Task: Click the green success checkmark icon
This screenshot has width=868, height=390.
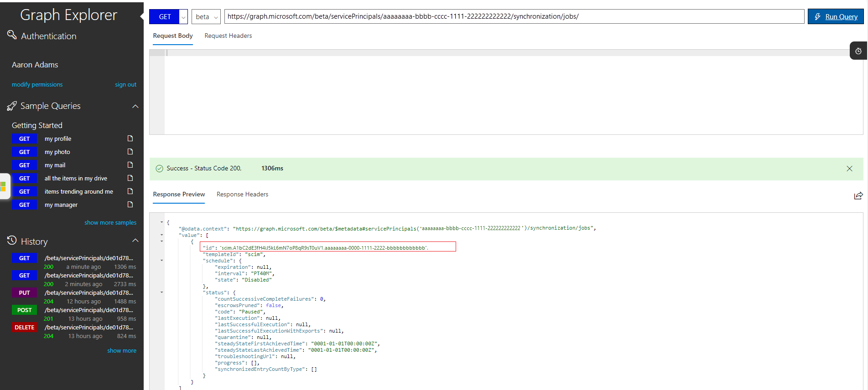Action: click(159, 169)
